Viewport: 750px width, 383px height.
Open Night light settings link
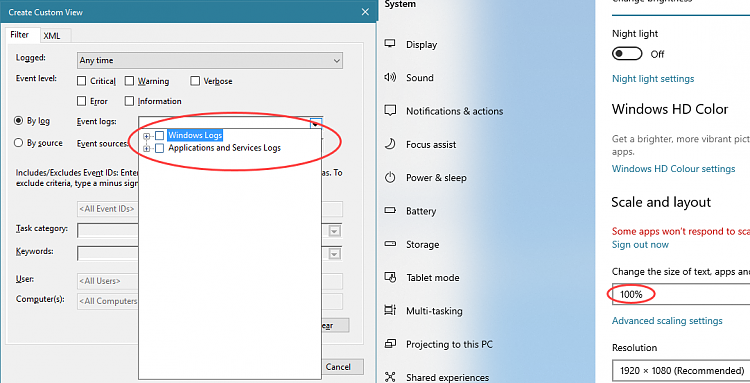[653, 78]
